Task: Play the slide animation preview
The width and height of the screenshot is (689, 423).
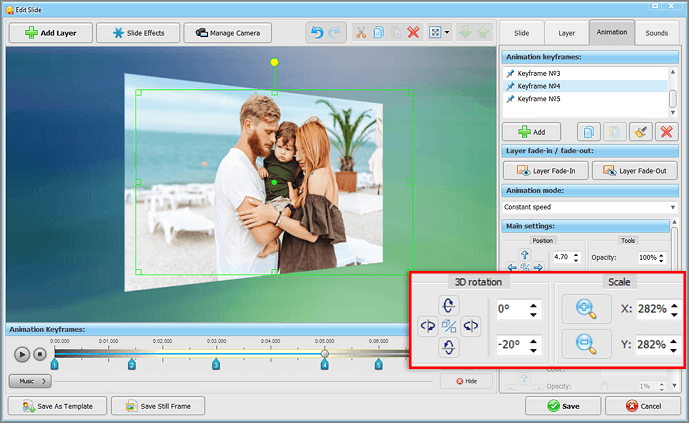Action: click(x=22, y=354)
